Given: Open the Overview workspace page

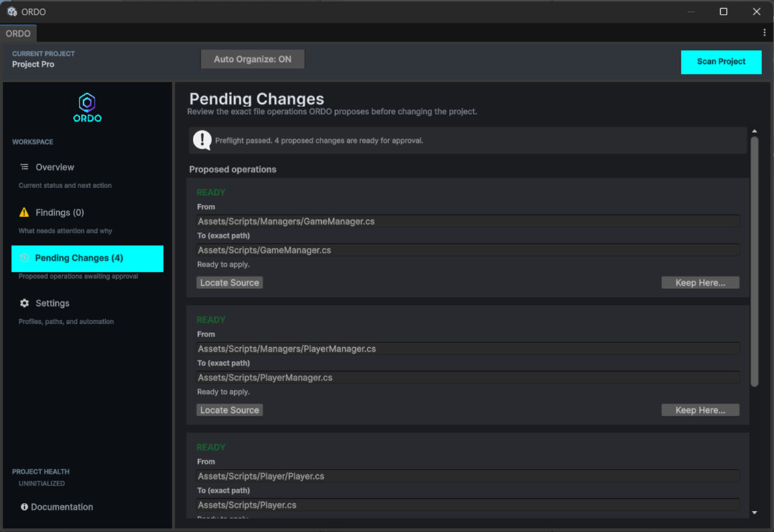Looking at the screenshot, I should 55,168.
